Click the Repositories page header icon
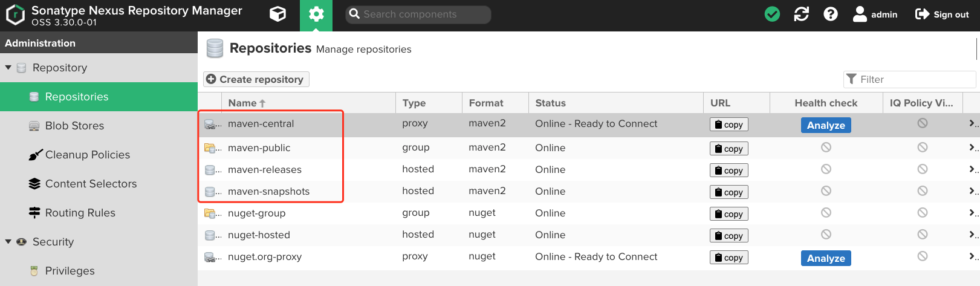 pos(215,48)
